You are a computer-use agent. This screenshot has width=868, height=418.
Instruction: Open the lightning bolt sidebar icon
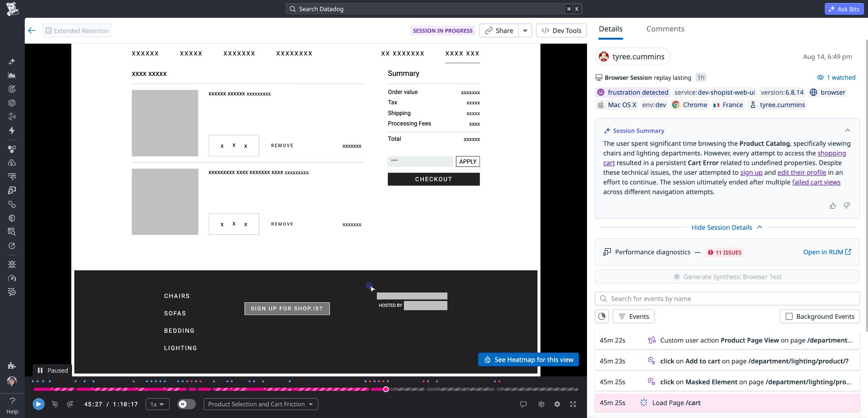tap(12, 130)
